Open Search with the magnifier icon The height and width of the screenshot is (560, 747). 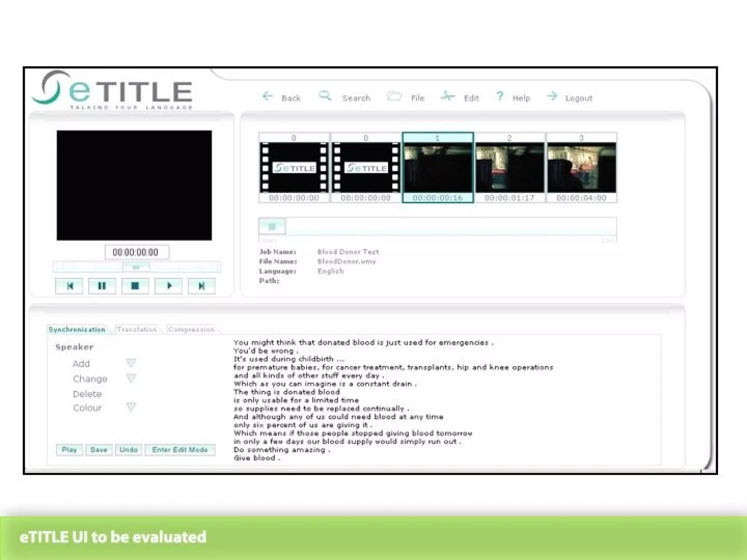click(x=324, y=96)
